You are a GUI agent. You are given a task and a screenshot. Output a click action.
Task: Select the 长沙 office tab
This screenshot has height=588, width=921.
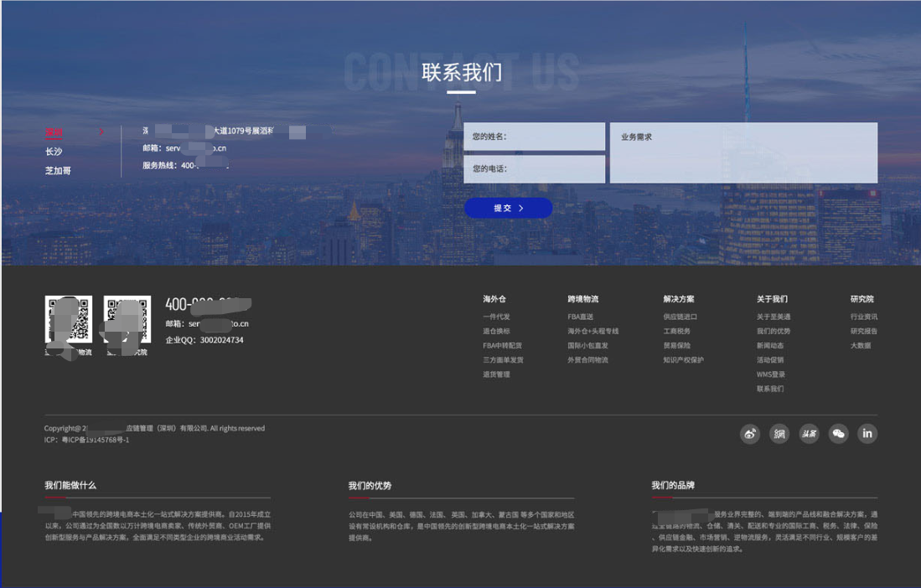click(x=54, y=152)
